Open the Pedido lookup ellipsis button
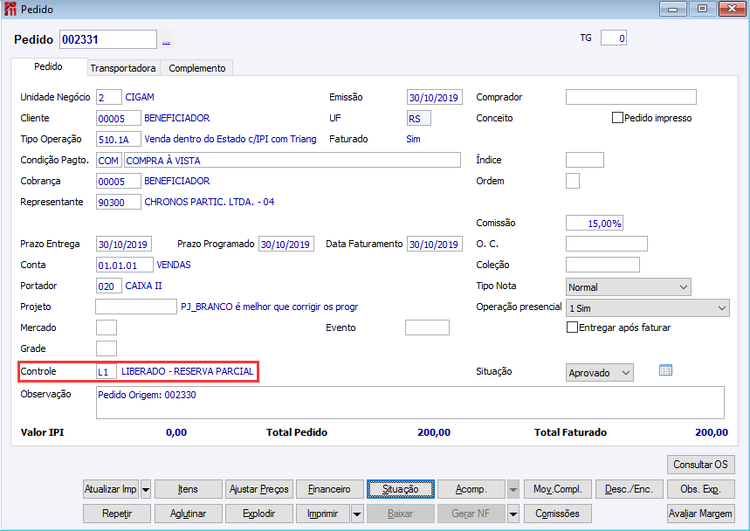Image resolution: width=750 pixels, height=531 pixels. 166,40
